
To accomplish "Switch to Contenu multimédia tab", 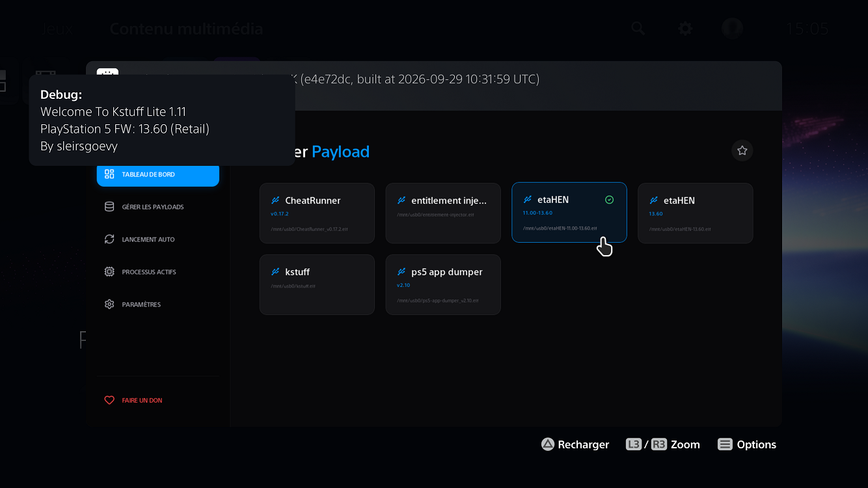I will click(186, 29).
